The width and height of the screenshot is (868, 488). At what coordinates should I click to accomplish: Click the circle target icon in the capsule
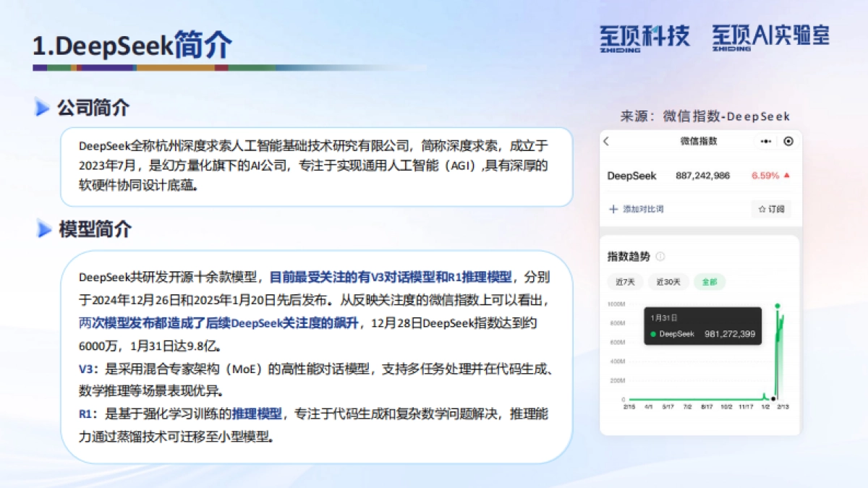click(788, 142)
